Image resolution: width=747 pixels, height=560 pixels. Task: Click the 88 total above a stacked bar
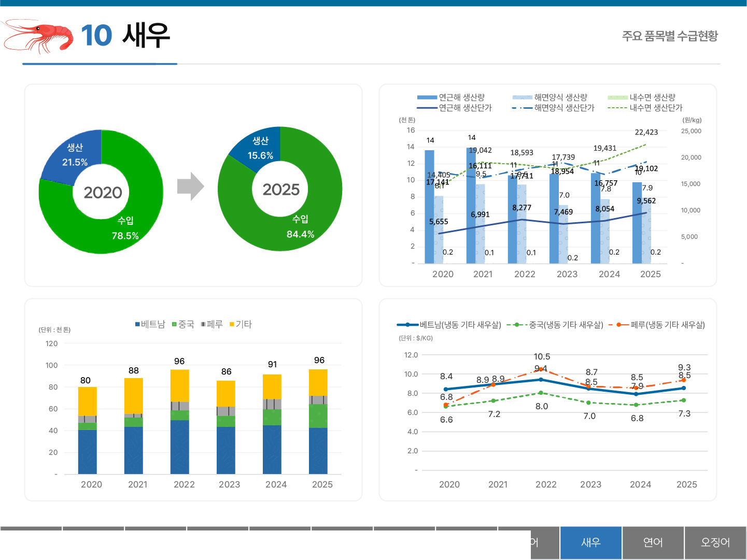(x=134, y=371)
